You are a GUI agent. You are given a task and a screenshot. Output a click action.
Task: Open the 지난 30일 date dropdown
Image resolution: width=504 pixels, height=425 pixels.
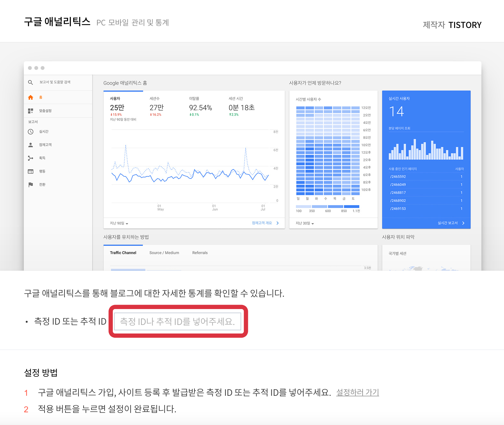(x=305, y=223)
